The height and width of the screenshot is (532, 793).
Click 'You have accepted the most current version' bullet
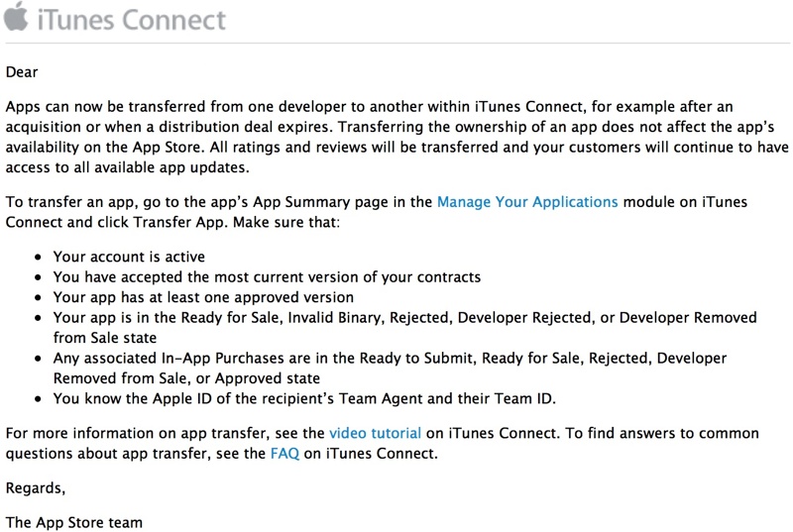click(267, 276)
